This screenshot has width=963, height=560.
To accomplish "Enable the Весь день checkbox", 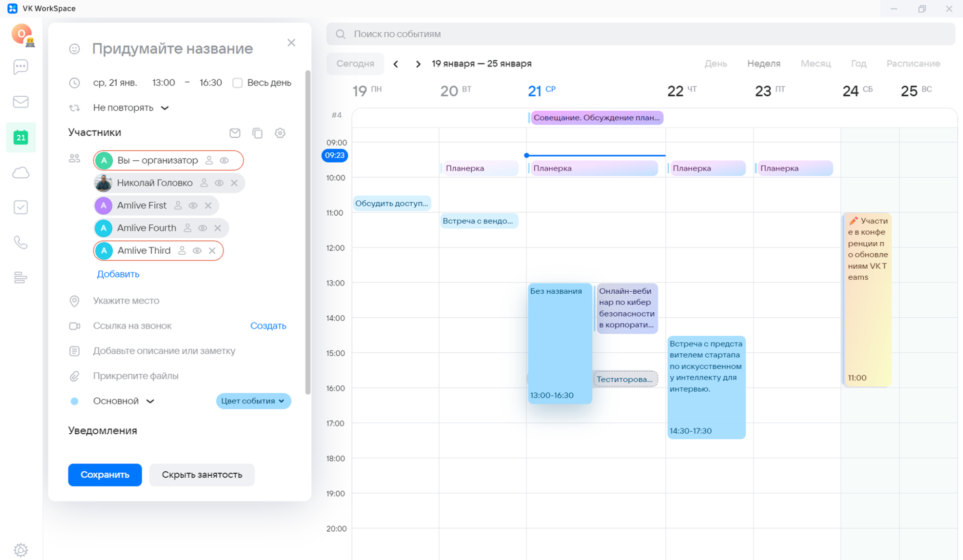I will [x=237, y=83].
